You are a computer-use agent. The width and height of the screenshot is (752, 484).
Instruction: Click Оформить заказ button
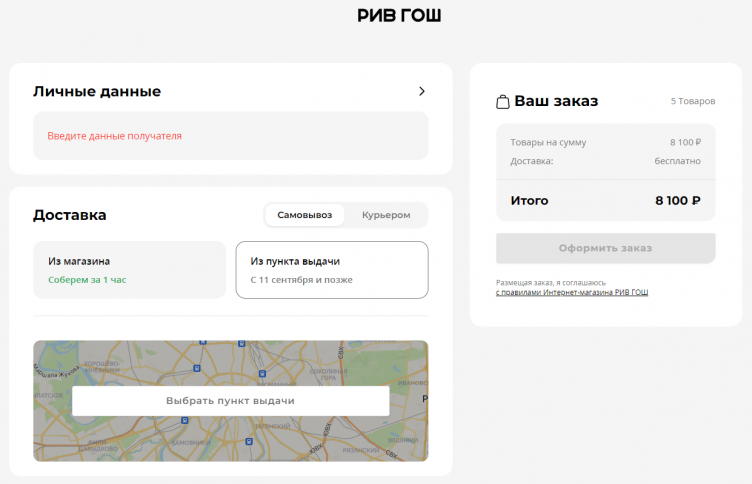pos(606,248)
